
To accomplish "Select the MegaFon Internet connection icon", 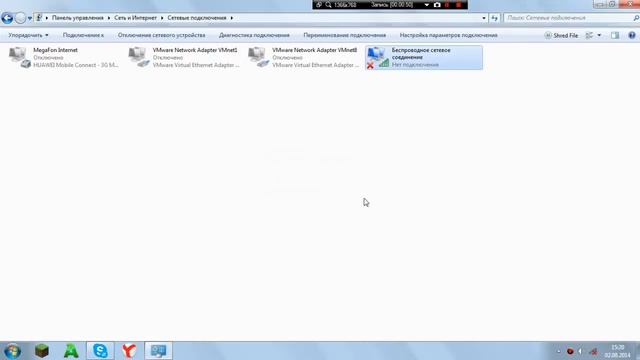I will [20, 57].
